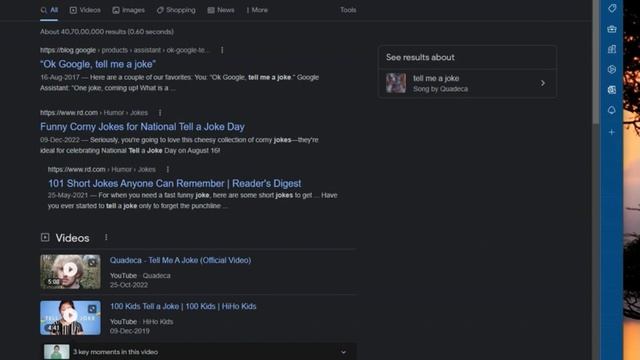Screen dimensions: 640x360
Task: Click YouTube · Quadeca source text
Action: (140, 276)
